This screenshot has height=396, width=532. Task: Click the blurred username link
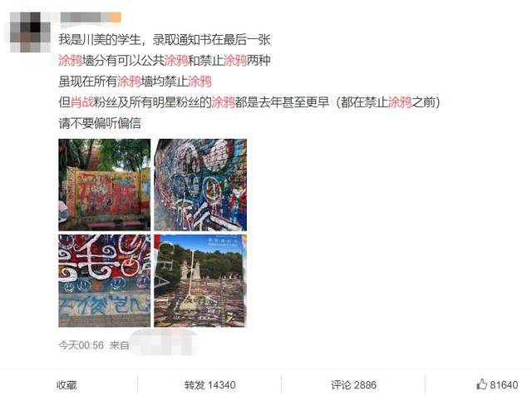pos(86,17)
